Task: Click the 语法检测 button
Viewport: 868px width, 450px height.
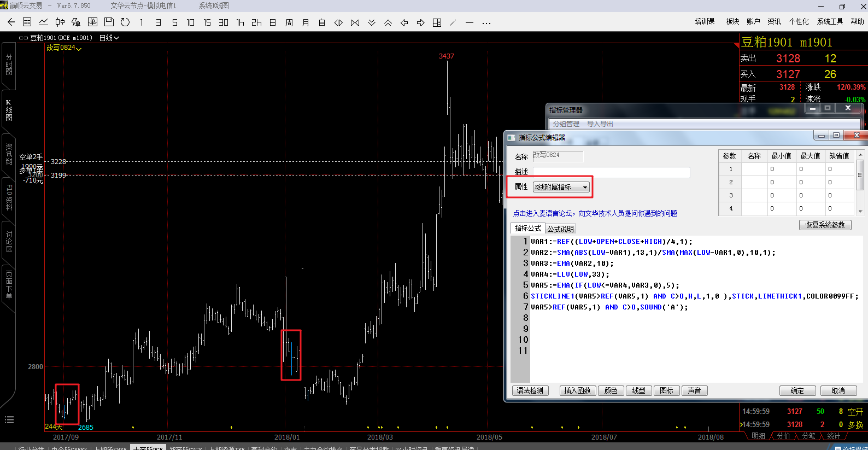Action: (x=530, y=390)
